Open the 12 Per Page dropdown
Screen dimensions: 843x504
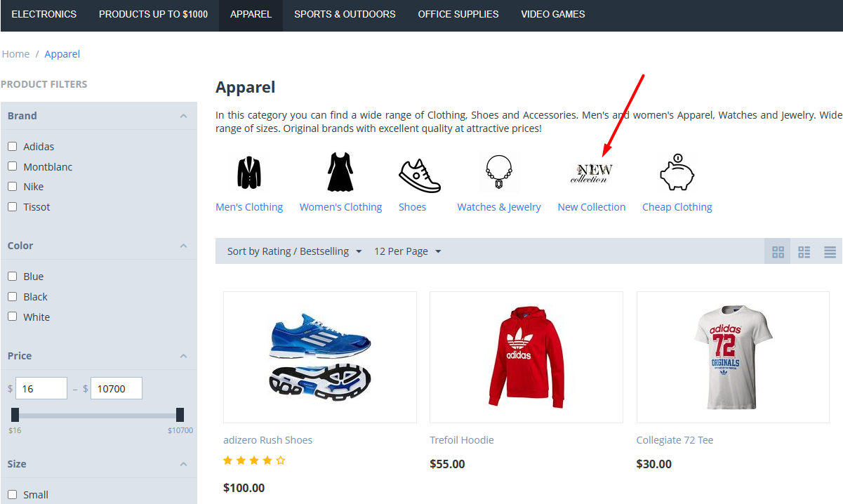coord(407,251)
